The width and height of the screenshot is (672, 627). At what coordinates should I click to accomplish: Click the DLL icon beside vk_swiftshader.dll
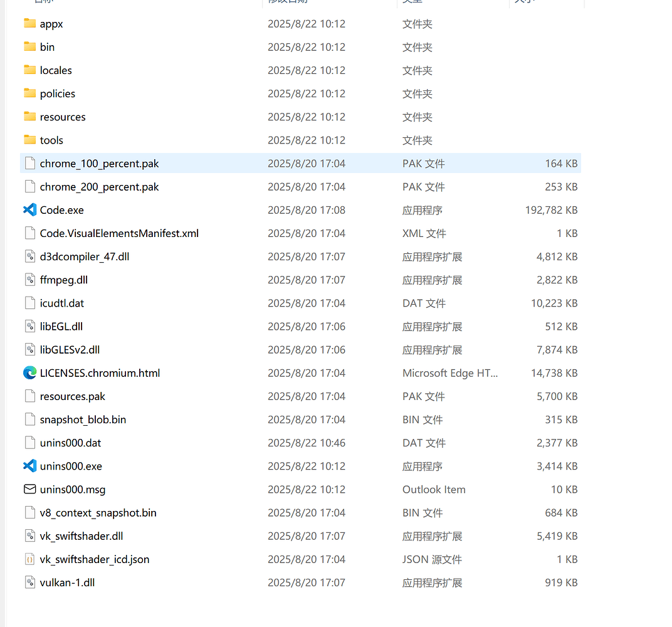click(29, 535)
